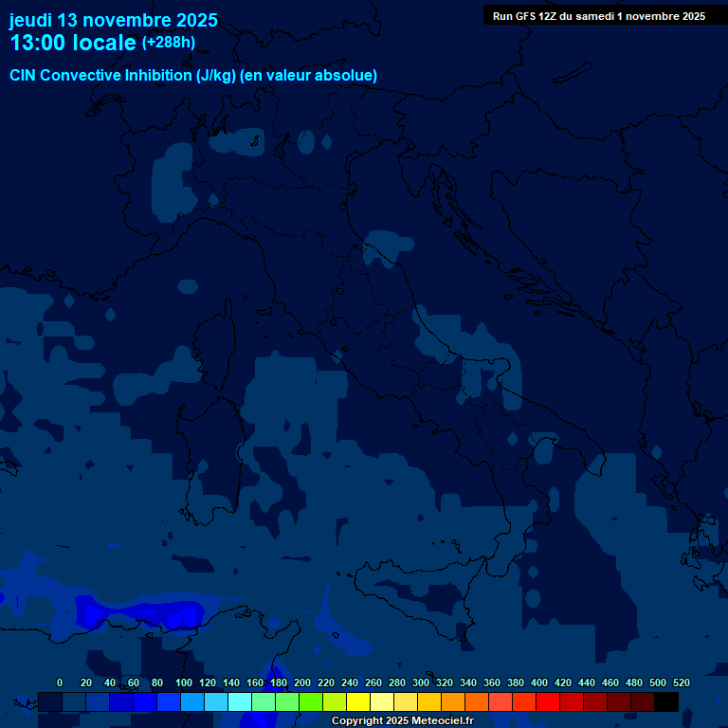Click the legend swatch between 60 and 80
728x728 pixels.
[x=145, y=701]
